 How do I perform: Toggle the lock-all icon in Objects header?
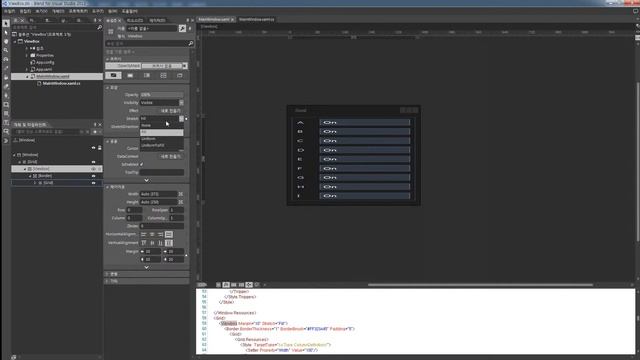[100, 148]
